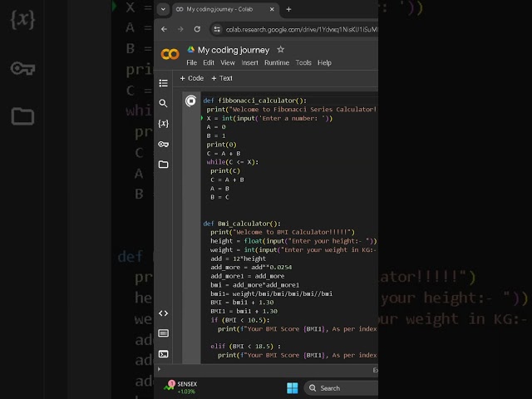Add a new Code cell
The width and height of the screenshot is (532, 399).
(192, 78)
